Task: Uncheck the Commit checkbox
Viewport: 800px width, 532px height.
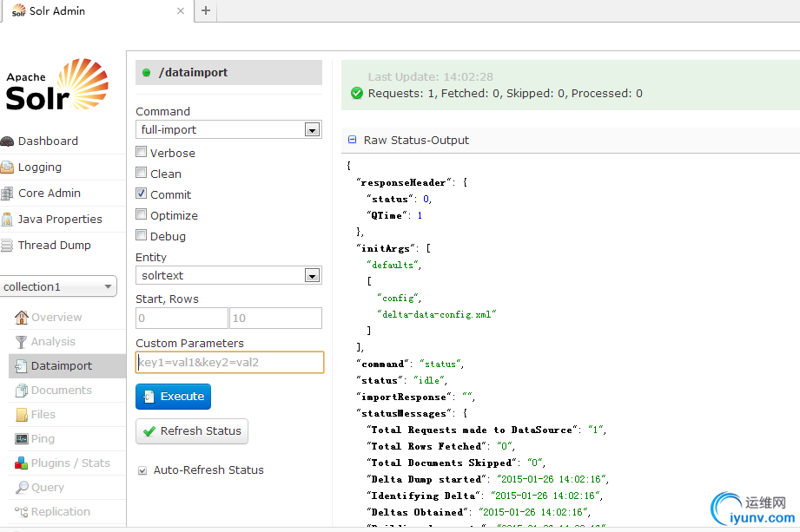Action: coord(142,194)
